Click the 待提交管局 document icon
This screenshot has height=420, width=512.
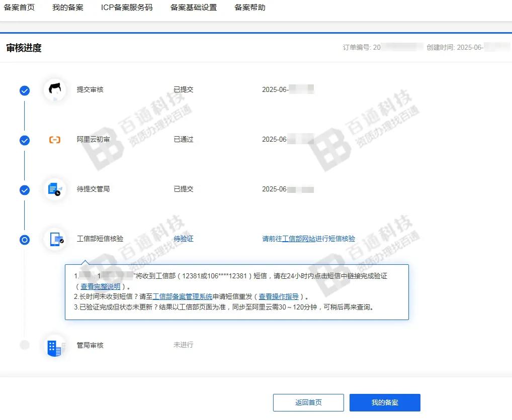tap(55, 189)
